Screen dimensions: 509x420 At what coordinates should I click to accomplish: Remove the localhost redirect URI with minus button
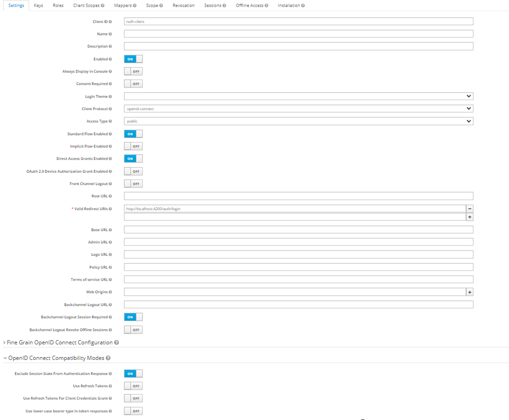point(469,209)
